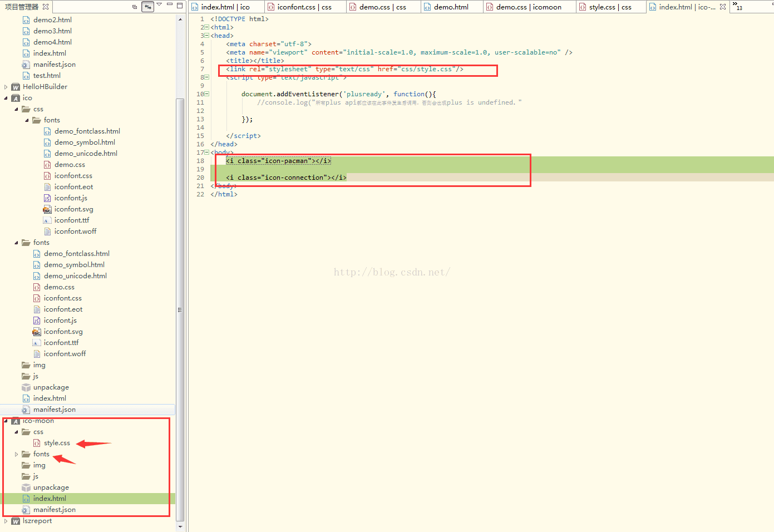The width and height of the screenshot is (774, 532).
Task: Click demo_fontclass.html icon under ico/css/fonts
Action: [47, 131]
